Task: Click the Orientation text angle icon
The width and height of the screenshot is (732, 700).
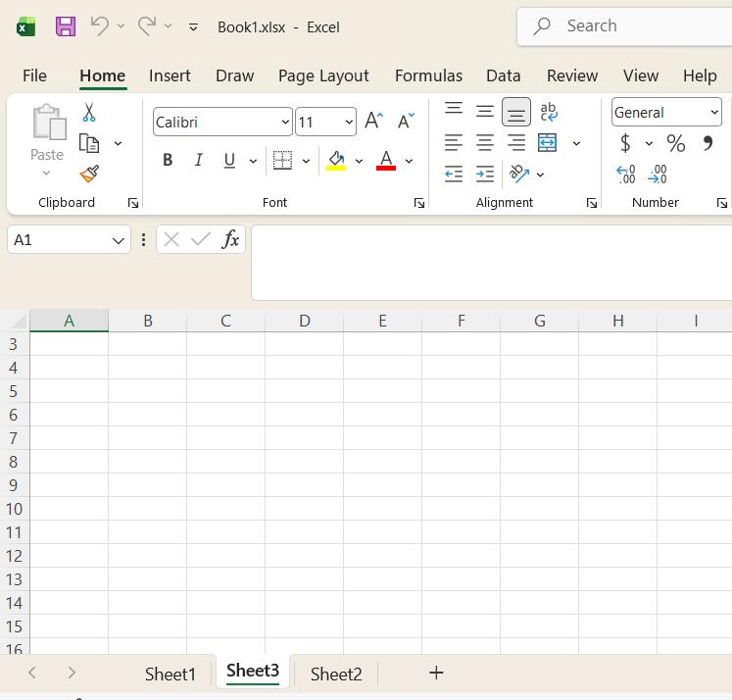Action: (x=519, y=174)
